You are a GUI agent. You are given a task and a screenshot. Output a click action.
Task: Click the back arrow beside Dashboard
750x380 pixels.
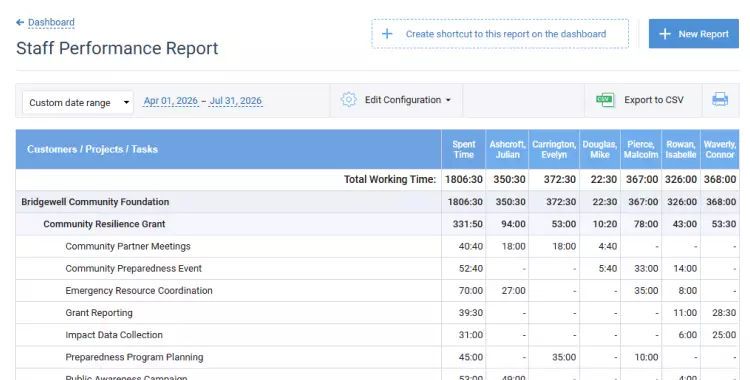(20, 22)
